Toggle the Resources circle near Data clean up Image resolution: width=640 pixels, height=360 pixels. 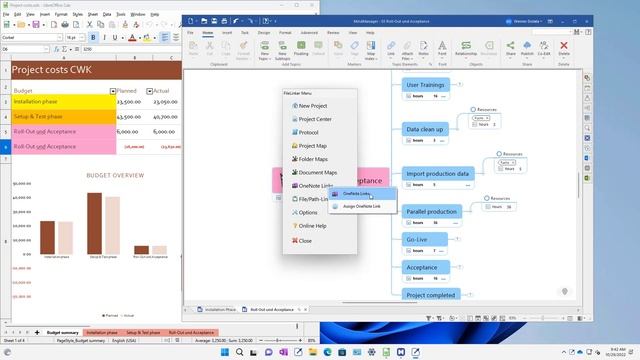[473, 109]
